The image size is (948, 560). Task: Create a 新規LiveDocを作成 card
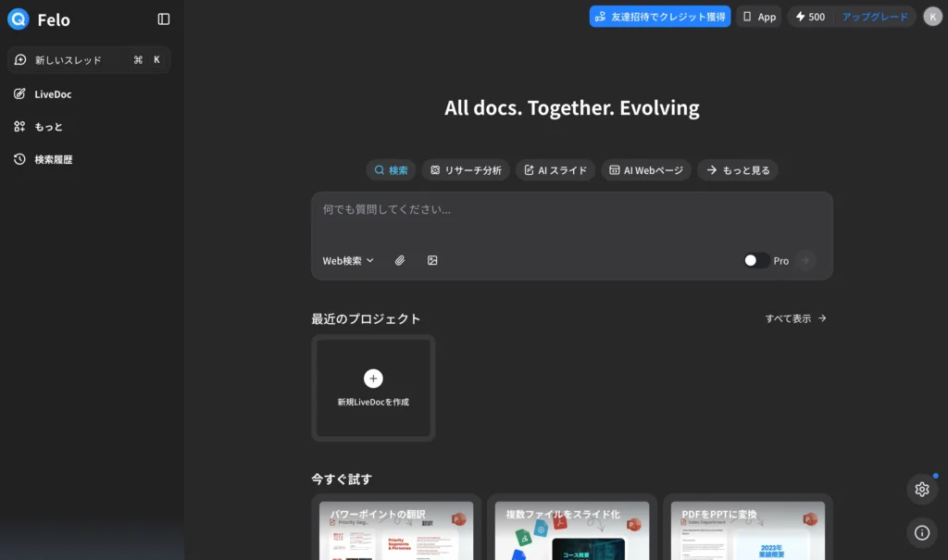click(x=373, y=388)
